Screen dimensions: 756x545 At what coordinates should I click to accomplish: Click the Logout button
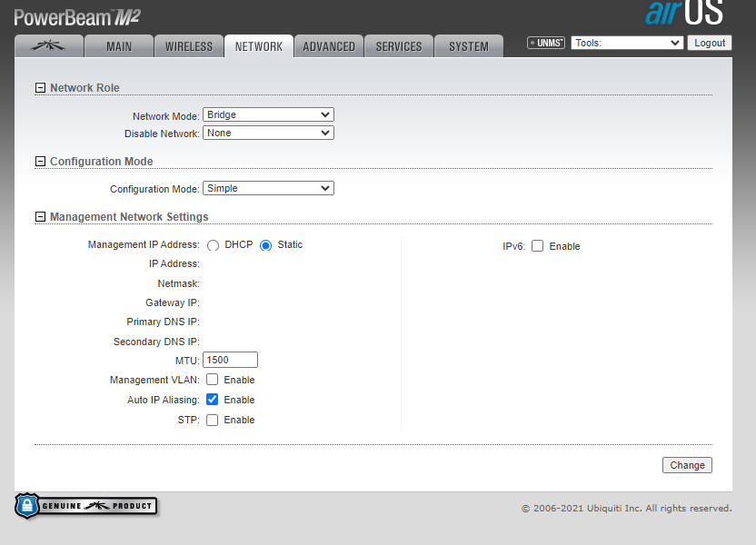pos(710,43)
